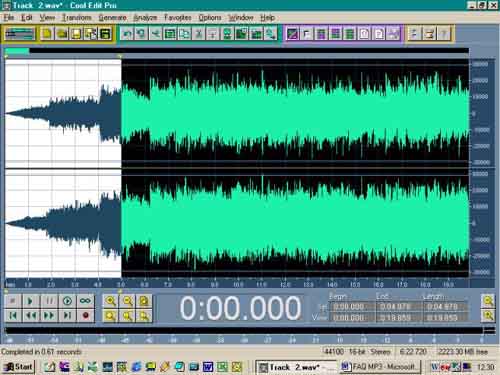Open the Help menu

point(267,17)
